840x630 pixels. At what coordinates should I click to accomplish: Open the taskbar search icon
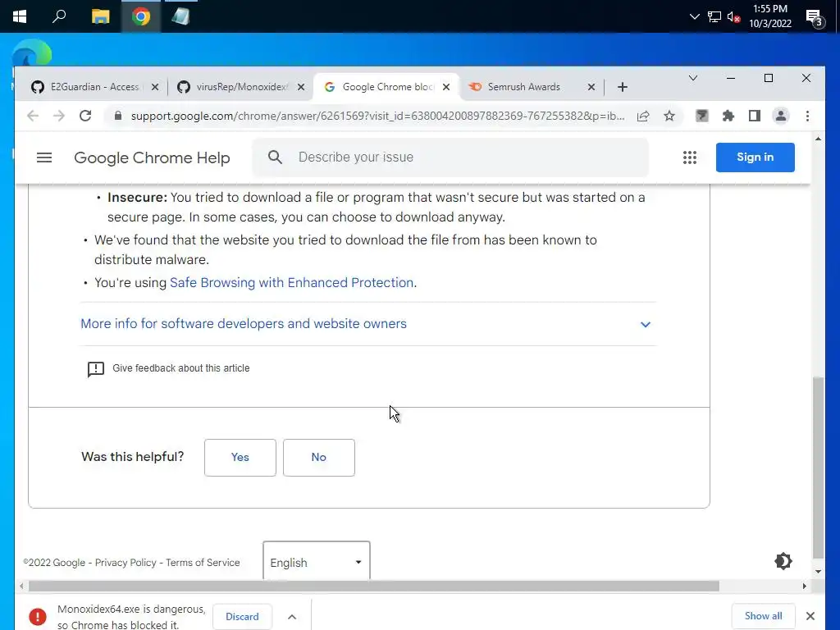59,16
